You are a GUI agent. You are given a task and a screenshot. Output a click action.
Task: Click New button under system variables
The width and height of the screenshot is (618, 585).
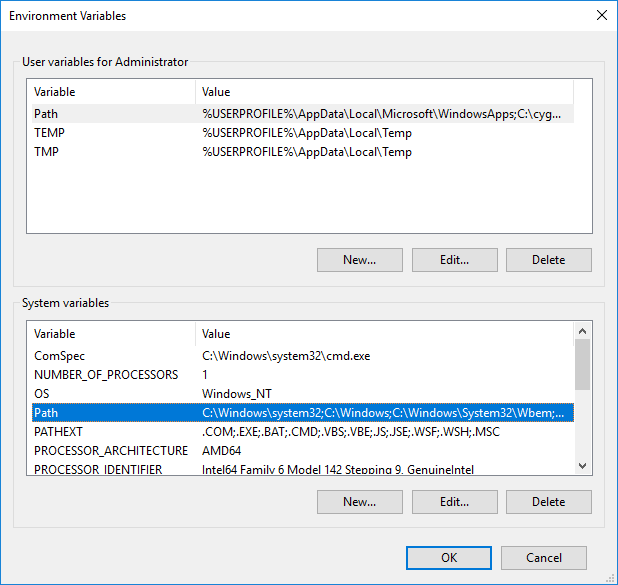click(359, 502)
